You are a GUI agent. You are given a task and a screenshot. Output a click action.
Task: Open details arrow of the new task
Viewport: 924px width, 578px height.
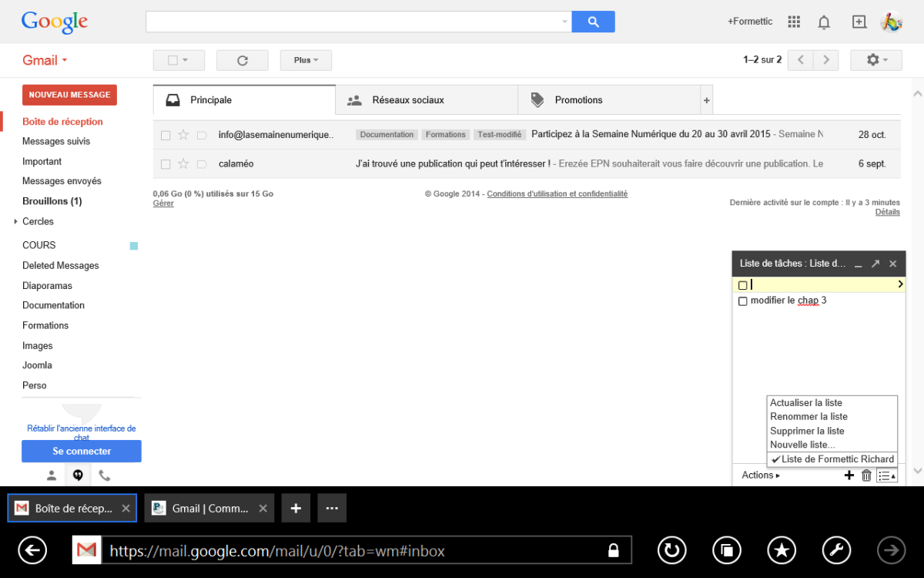(900, 285)
